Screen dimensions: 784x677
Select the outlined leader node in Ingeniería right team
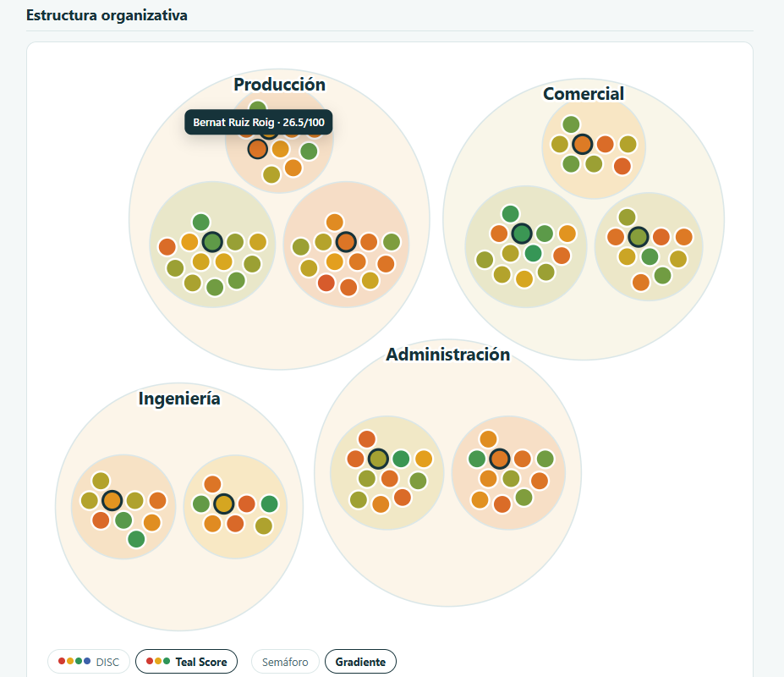point(224,504)
